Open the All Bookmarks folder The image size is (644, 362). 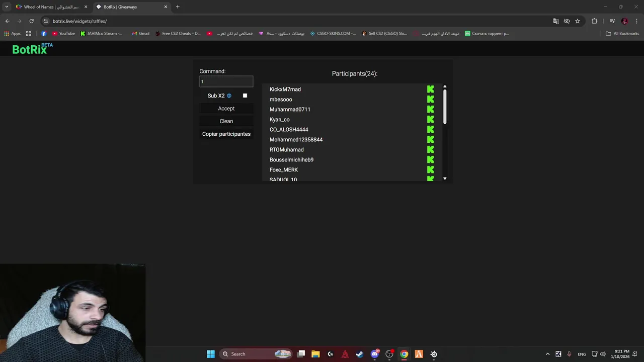click(x=622, y=34)
